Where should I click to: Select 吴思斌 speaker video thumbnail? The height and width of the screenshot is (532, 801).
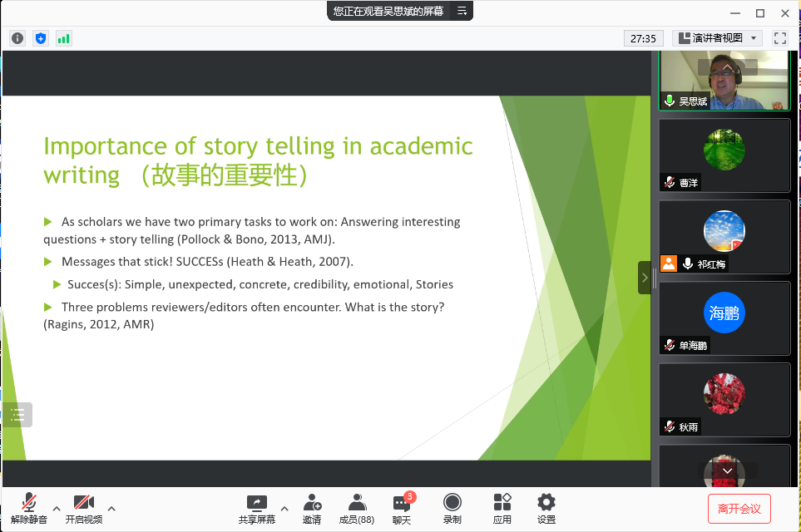click(x=724, y=80)
